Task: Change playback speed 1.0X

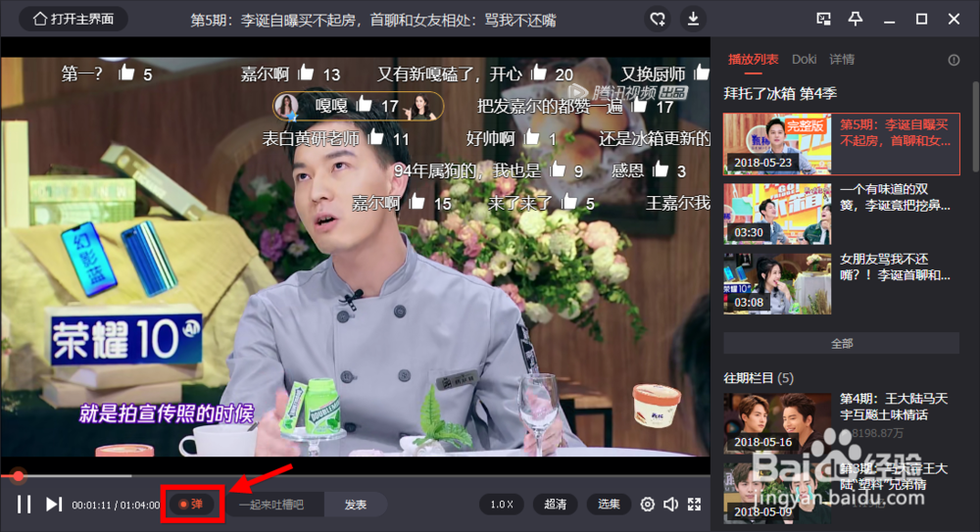Action: point(501,504)
